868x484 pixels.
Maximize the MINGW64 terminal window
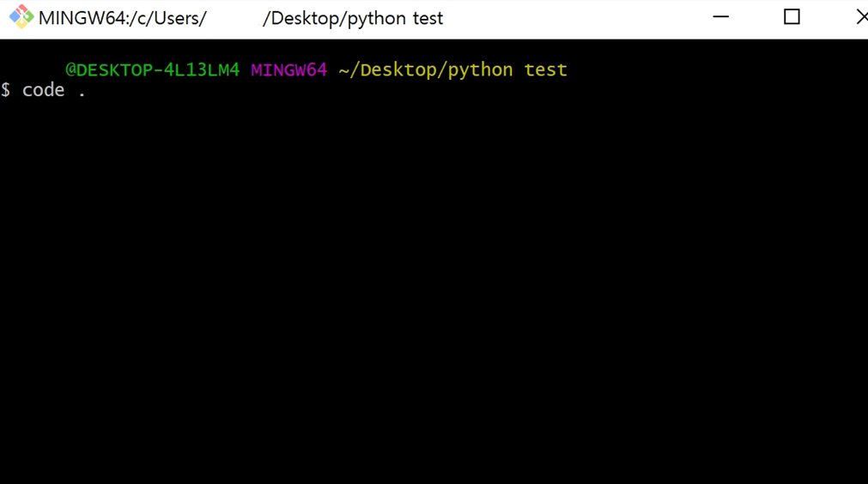pyautogui.click(x=792, y=17)
